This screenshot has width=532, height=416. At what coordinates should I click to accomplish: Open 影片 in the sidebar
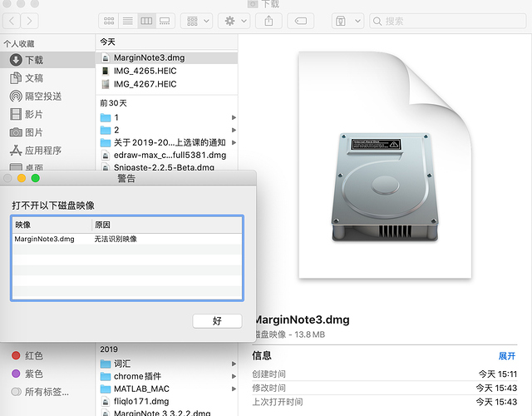(47, 114)
